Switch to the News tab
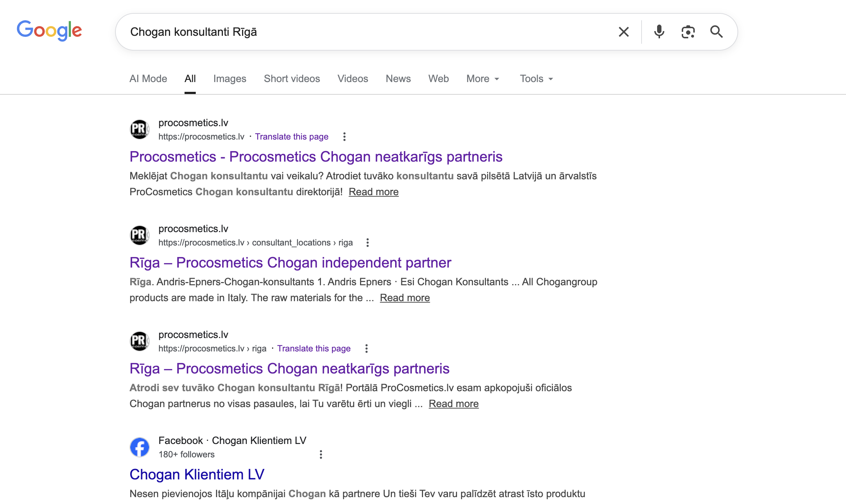Viewport: 846px width, 504px height. 398,79
